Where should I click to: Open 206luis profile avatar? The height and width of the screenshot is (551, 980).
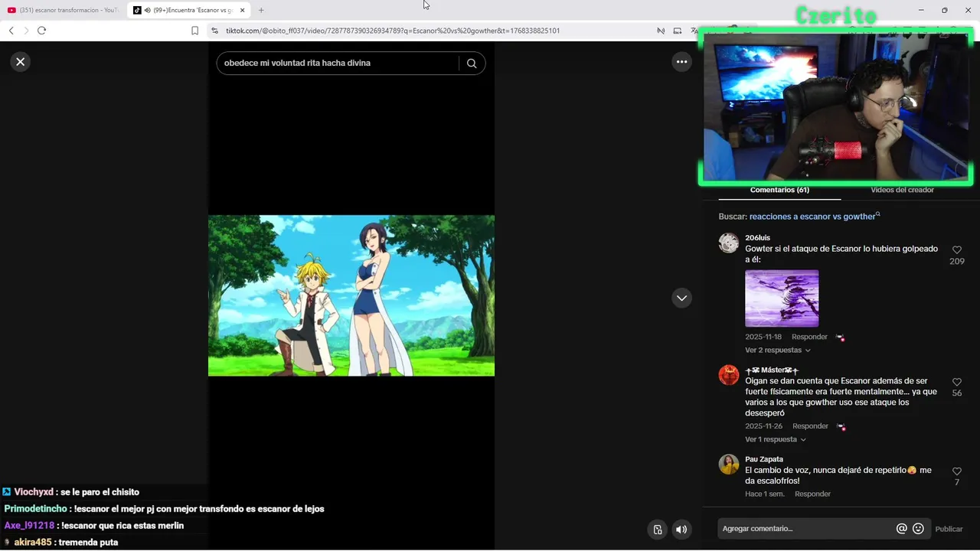(728, 243)
